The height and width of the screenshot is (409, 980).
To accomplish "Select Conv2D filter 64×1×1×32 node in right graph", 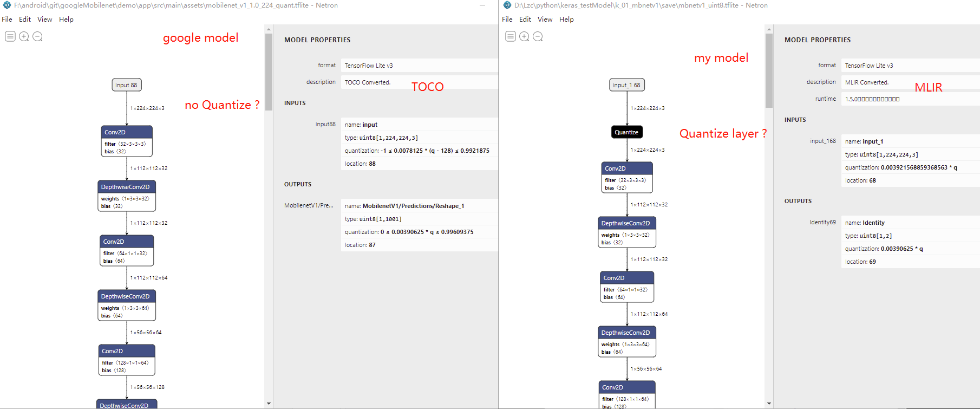I will [x=627, y=287].
